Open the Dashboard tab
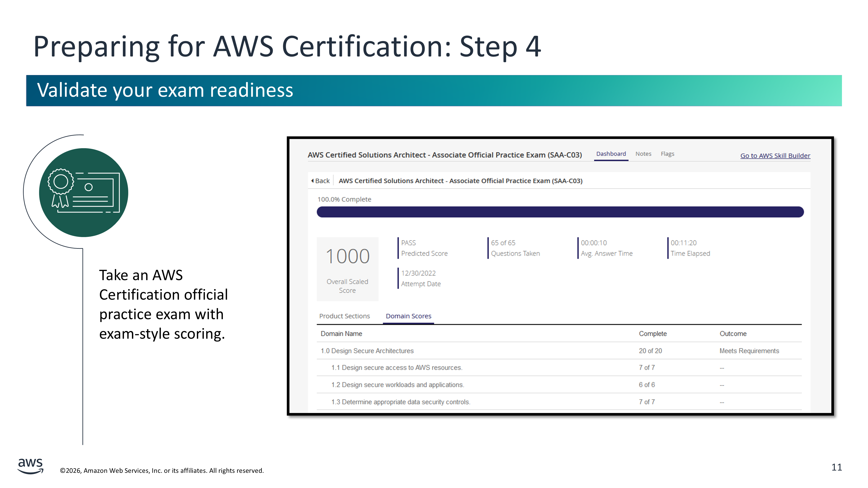Screen dimensions: 868x488 (611, 154)
